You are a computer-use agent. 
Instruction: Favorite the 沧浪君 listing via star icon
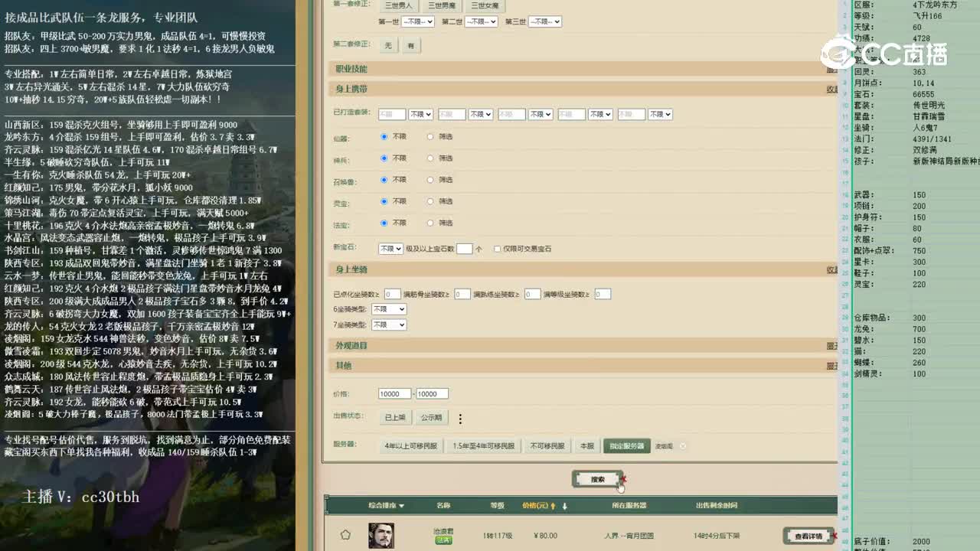click(345, 533)
